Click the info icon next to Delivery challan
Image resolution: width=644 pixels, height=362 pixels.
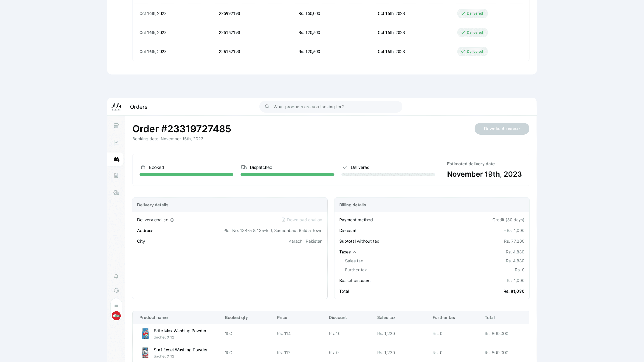tap(172, 220)
